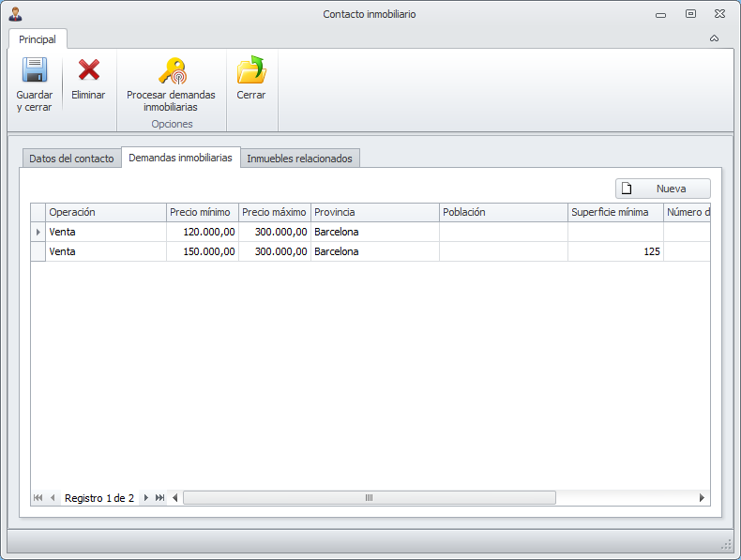Viewport: 741px width, 560px height.
Task: Click the 125 surface value cell
Action: (615, 251)
